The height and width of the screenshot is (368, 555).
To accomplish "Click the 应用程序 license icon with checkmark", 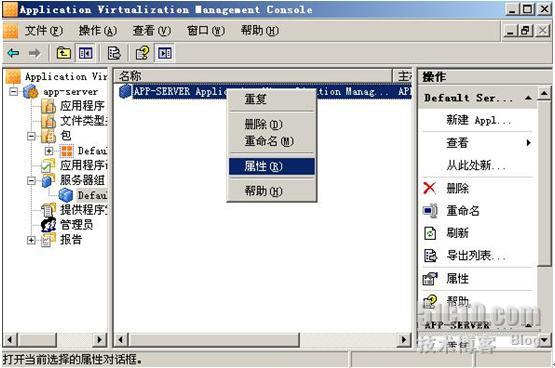I will pyautogui.click(x=48, y=165).
